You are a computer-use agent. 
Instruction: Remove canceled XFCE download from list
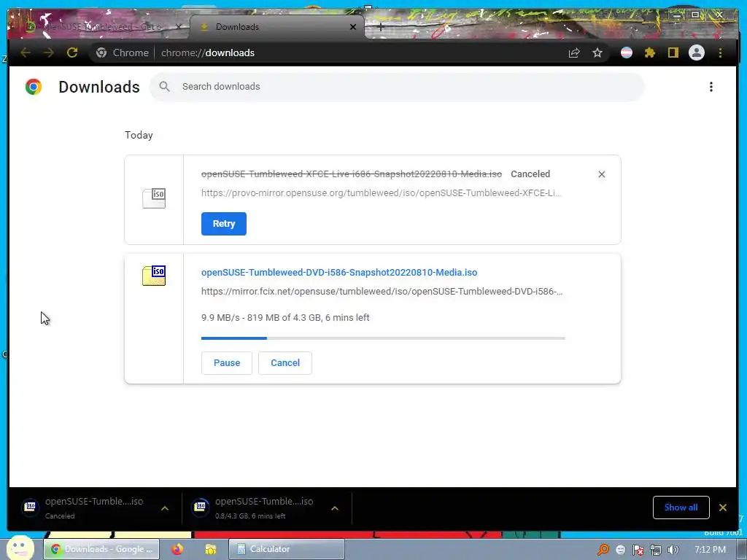click(x=602, y=174)
